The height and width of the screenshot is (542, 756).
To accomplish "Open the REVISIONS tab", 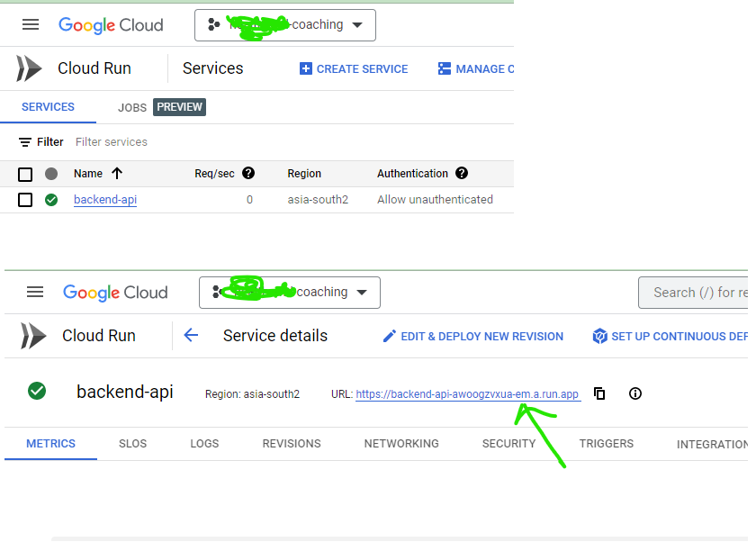I will (x=292, y=444).
